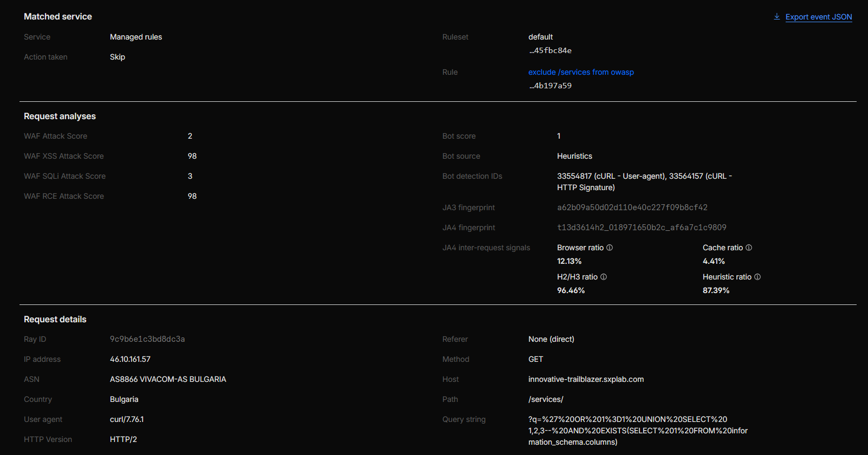Click the JA4 fingerprint value
Image resolution: width=868 pixels, height=455 pixels.
(642, 227)
